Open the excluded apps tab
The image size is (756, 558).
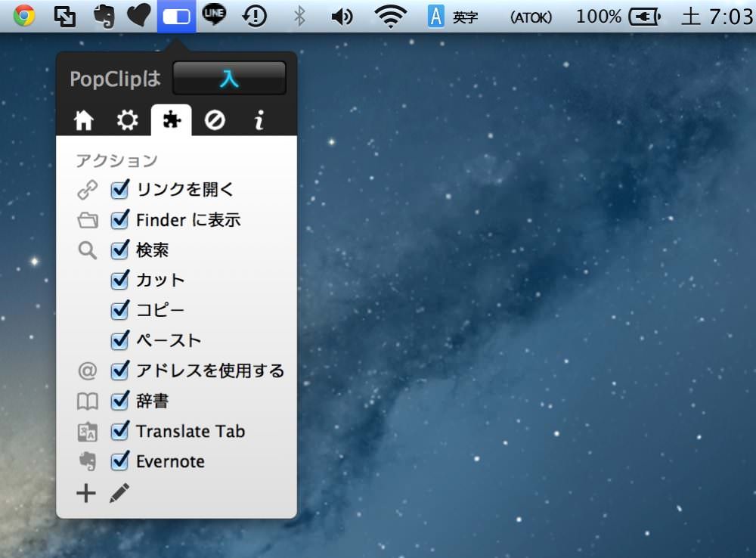[215, 120]
